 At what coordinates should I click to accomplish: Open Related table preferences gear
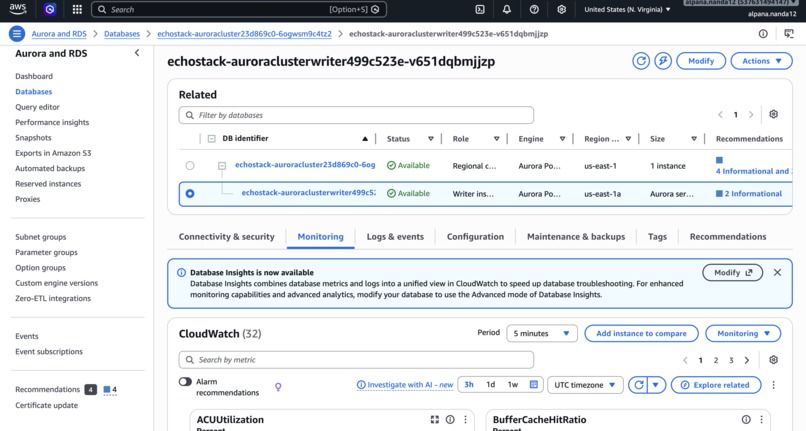click(773, 114)
